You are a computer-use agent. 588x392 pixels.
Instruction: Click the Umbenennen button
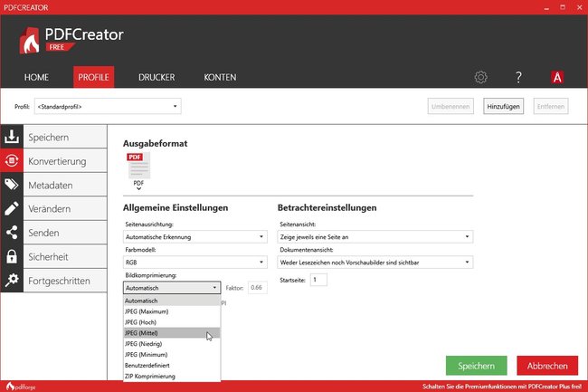(x=450, y=106)
